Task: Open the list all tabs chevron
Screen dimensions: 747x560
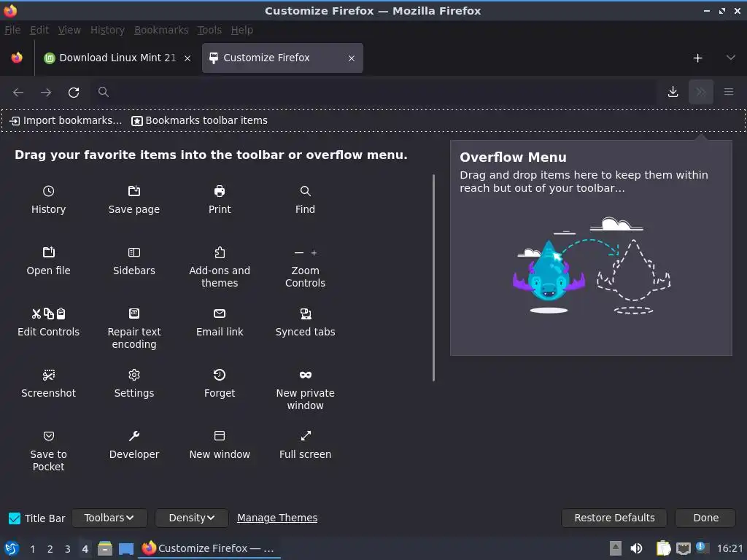Action: point(730,58)
